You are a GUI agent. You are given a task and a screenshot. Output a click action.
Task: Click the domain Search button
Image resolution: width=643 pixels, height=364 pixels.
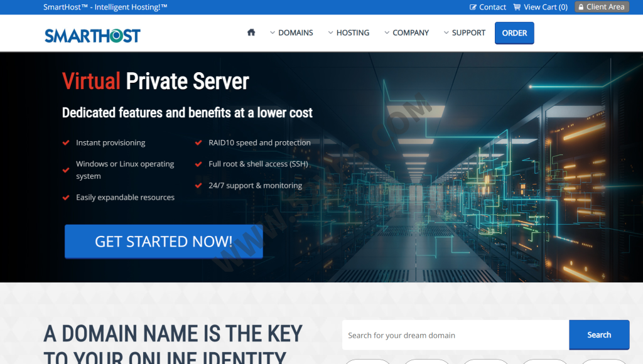(599, 335)
